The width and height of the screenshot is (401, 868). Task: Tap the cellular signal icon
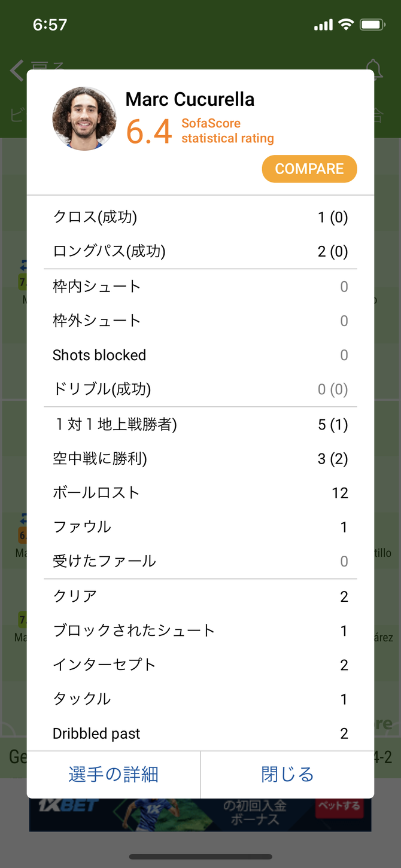click(x=323, y=25)
